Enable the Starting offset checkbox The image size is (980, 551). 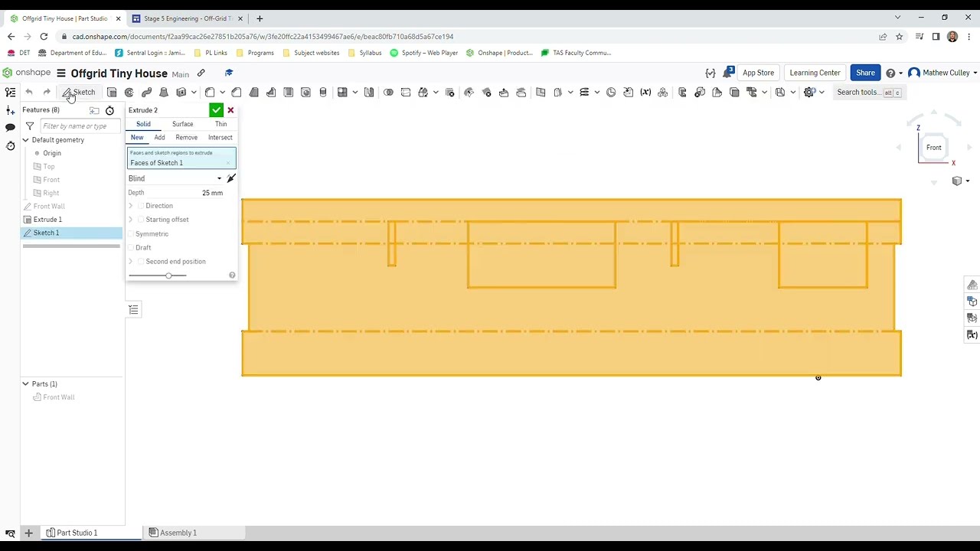point(141,220)
